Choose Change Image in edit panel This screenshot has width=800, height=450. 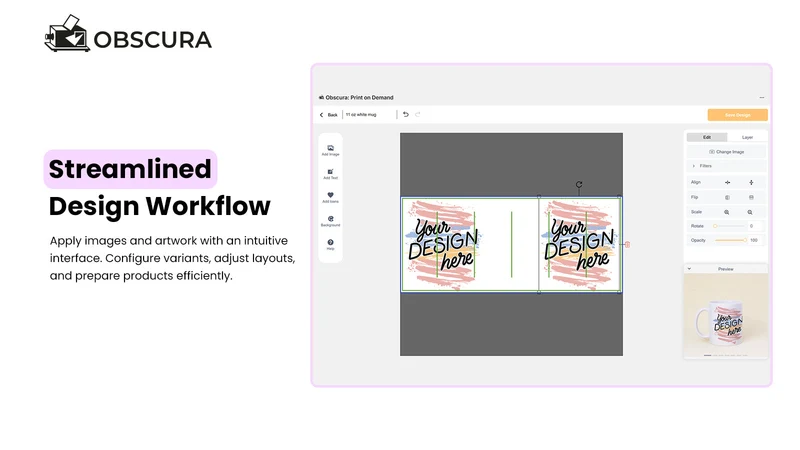727,152
